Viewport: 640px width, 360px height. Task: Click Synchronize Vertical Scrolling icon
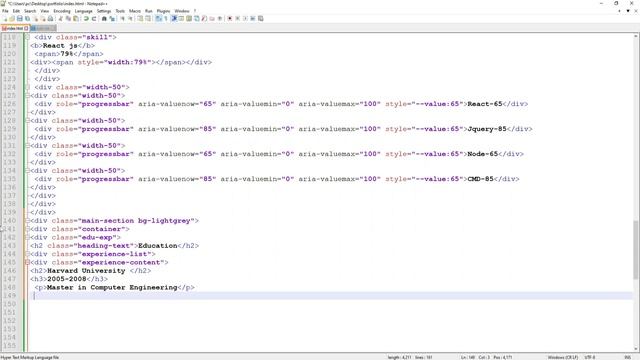140,18
